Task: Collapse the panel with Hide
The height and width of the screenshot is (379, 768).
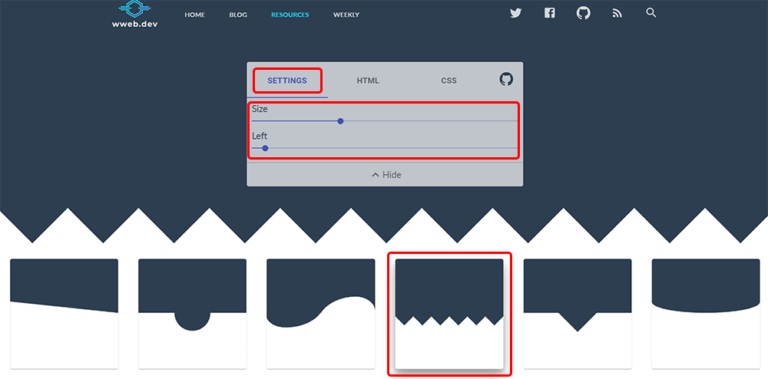Action: [385, 175]
